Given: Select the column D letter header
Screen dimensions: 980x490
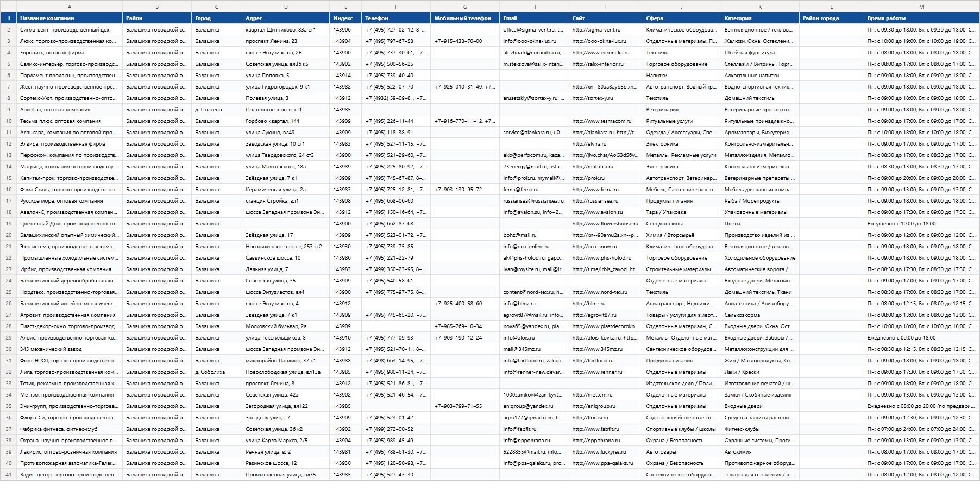Looking at the screenshot, I should [286, 7].
